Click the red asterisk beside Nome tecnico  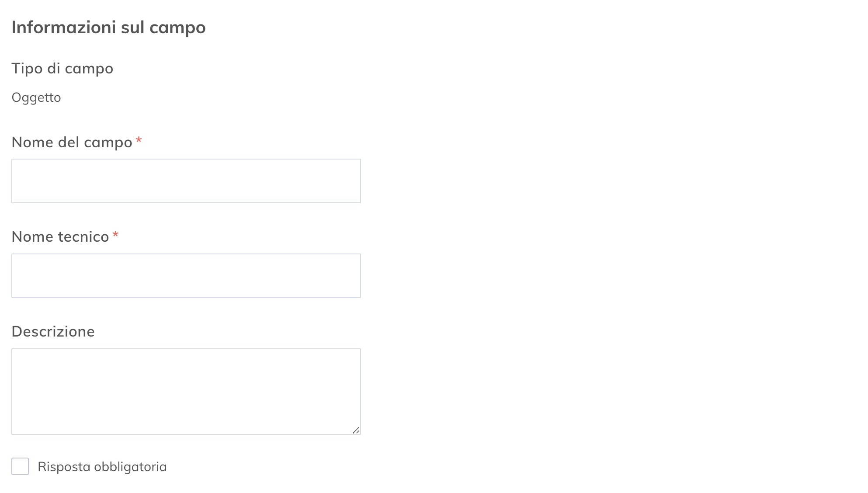pyautogui.click(x=115, y=235)
